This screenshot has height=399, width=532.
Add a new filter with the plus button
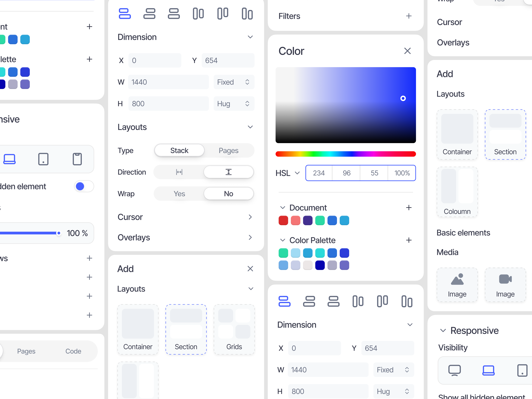point(409,16)
